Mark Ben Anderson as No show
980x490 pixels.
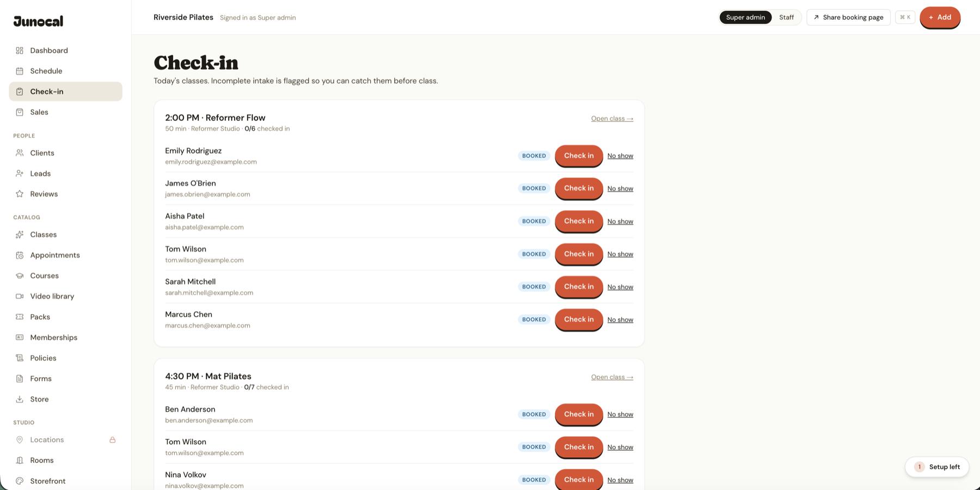click(620, 414)
